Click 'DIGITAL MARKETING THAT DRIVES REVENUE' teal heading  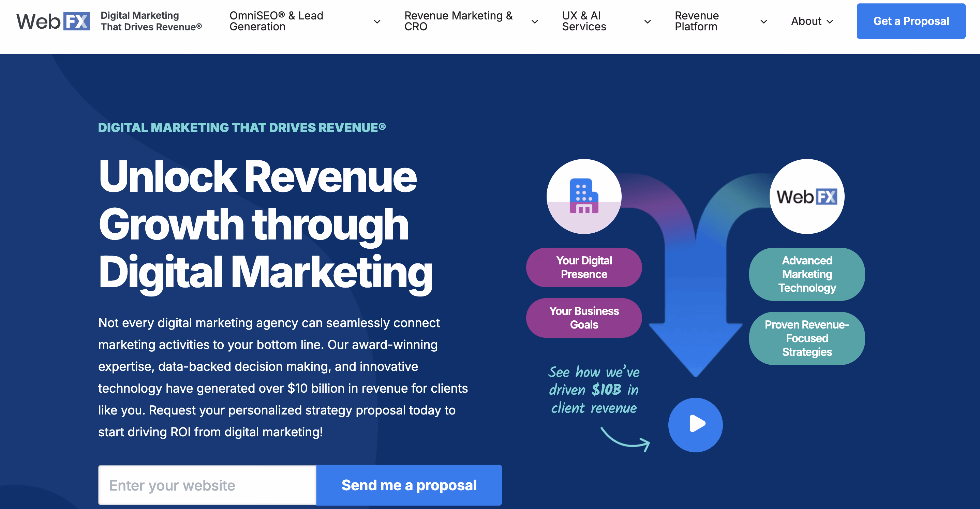click(242, 127)
